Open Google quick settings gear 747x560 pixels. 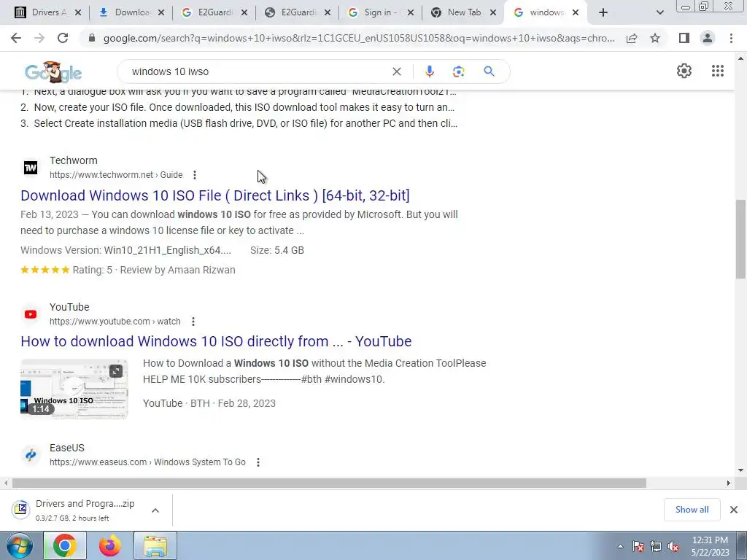pos(684,71)
